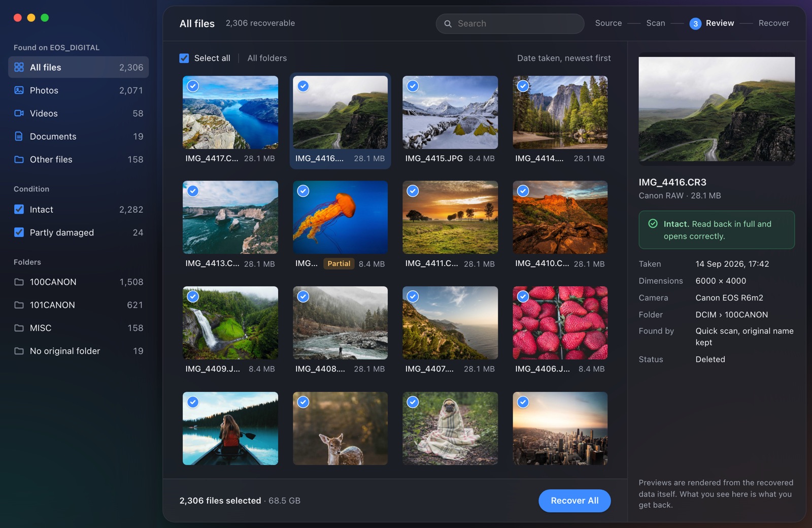The width and height of the screenshot is (812, 528).
Task: Click the 2,306 files selected text
Action: coord(220,501)
